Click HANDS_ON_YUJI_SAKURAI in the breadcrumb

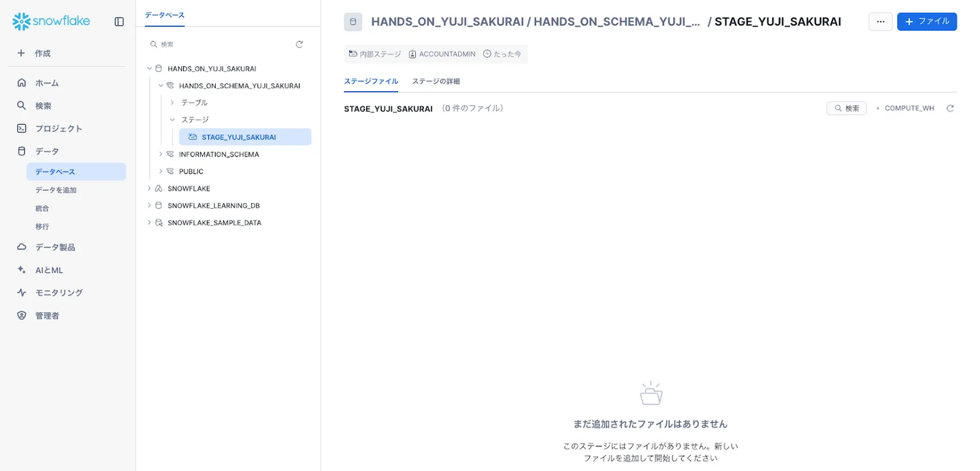click(447, 22)
